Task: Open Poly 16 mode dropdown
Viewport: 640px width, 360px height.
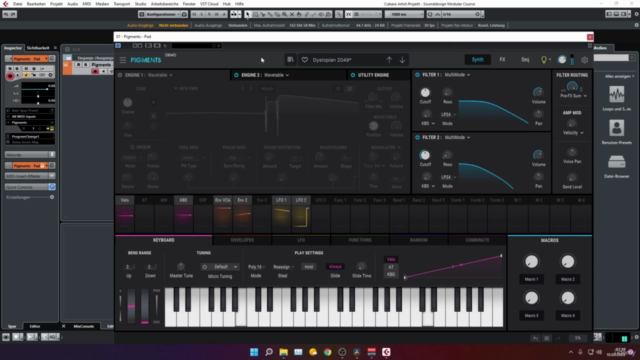Action: coord(257,267)
